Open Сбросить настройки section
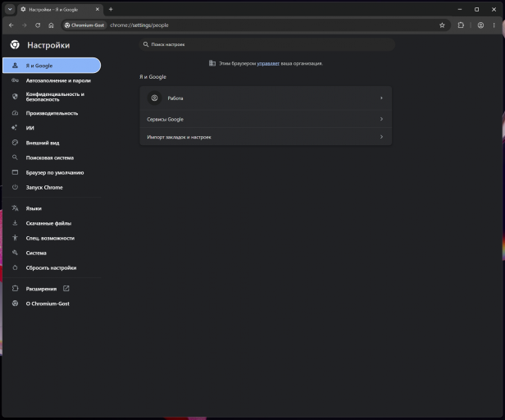 (x=52, y=267)
